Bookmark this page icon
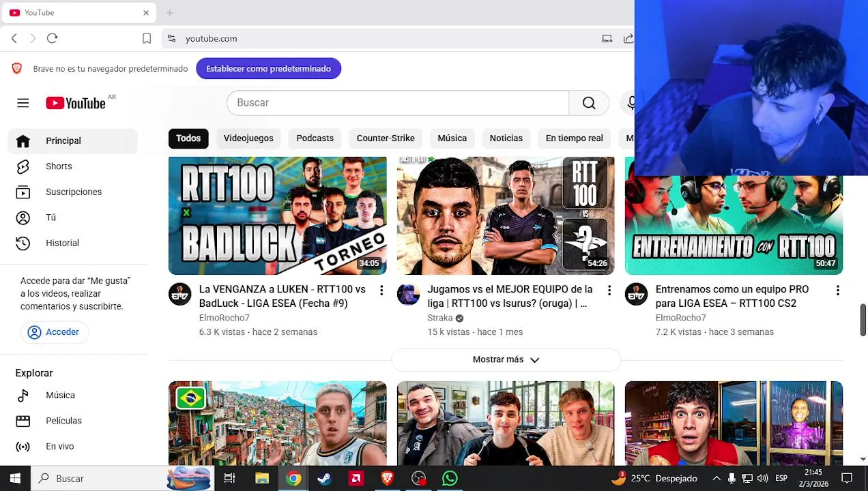Screen dimensions: 868x491 coord(147,39)
